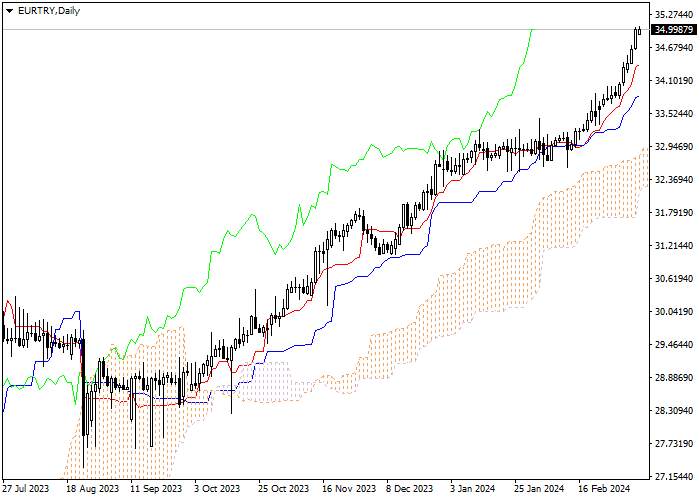Click the 11 Sep 2023 date label
The height and width of the screenshot is (500, 700).
(x=156, y=488)
